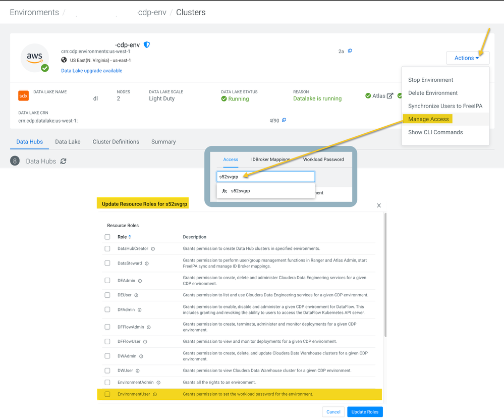Click the Description column header

coord(194,237)
